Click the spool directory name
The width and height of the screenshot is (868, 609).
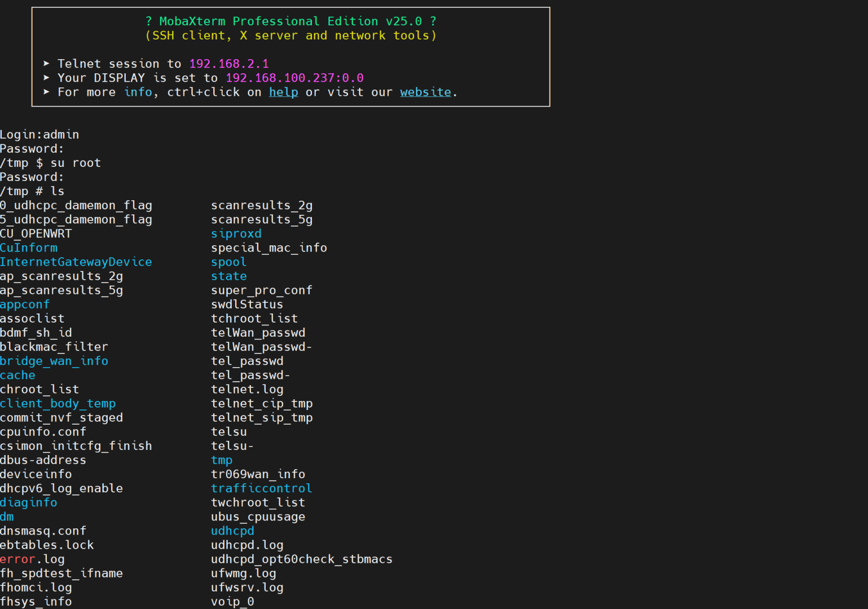[x=229, y=262]
